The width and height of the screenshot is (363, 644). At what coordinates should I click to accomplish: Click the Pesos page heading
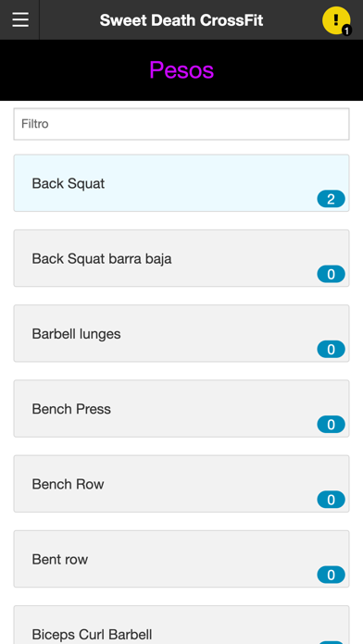point(181,69)
